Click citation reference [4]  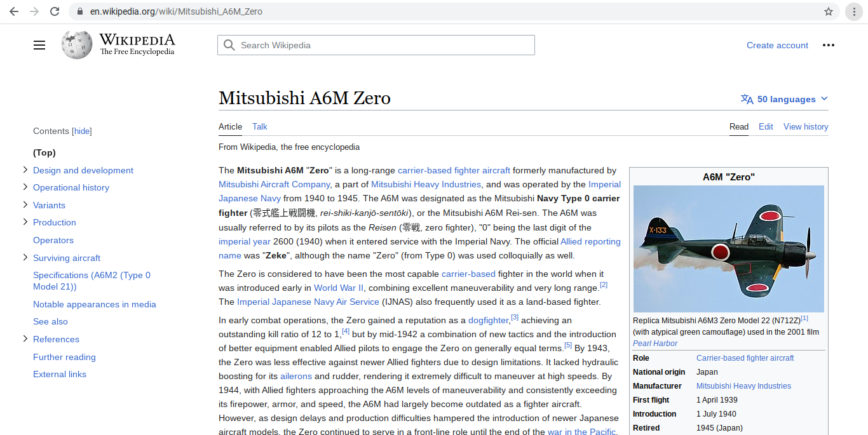(346, 331)
